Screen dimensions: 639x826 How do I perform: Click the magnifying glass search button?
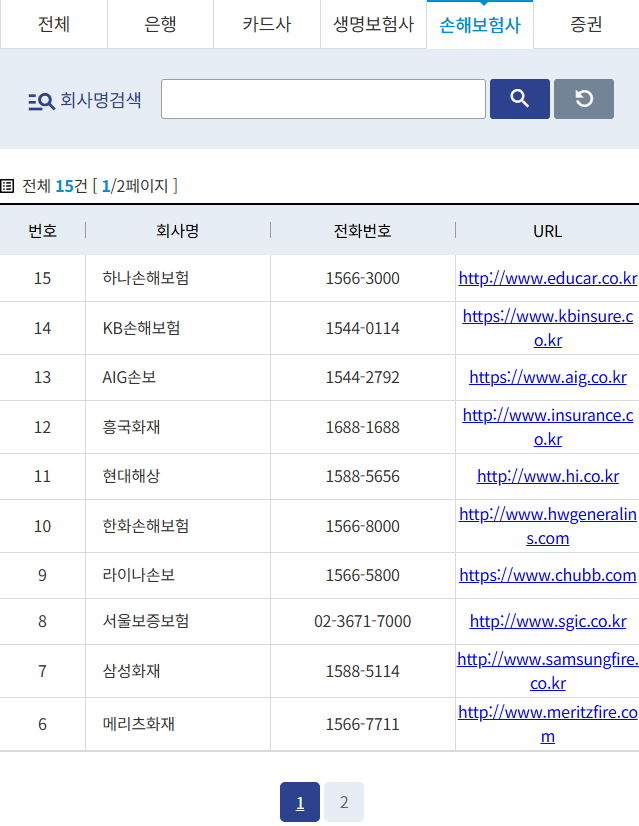(x=519, y=99)
